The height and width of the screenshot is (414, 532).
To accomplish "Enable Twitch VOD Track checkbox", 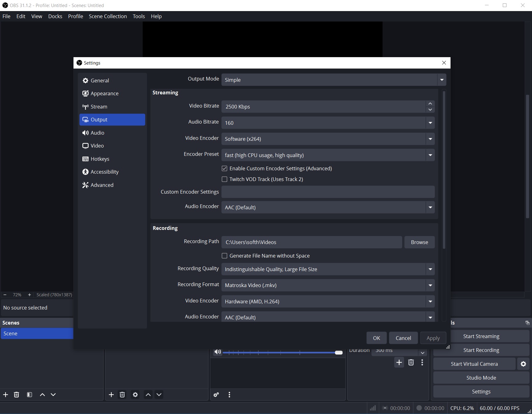I will pos(224,179).
